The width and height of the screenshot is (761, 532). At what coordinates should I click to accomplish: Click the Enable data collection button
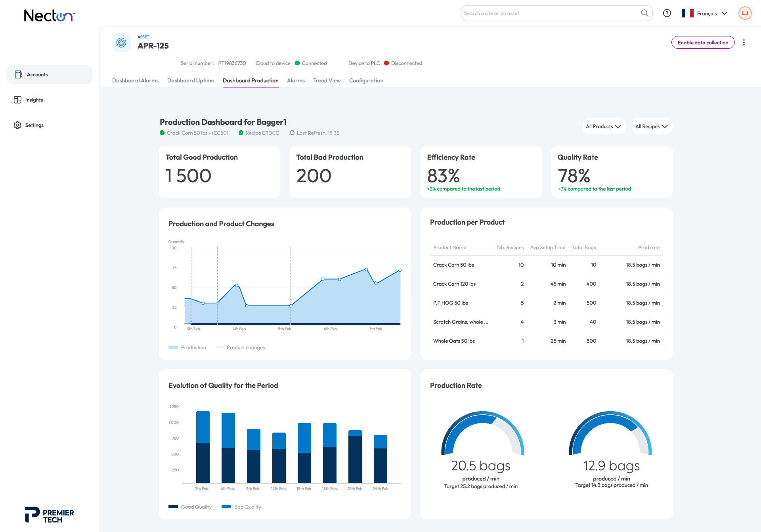coord(703,42)
